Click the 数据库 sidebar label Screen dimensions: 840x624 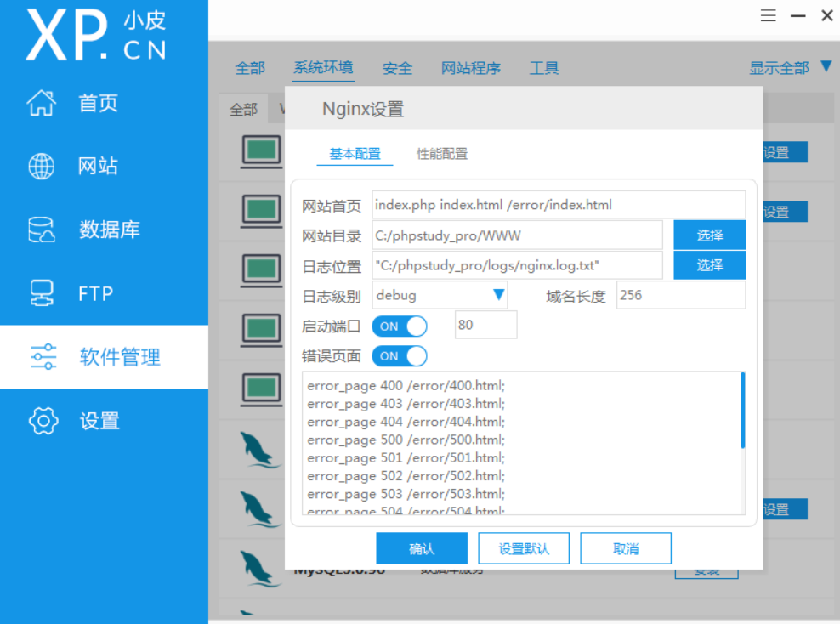(110, 230)
